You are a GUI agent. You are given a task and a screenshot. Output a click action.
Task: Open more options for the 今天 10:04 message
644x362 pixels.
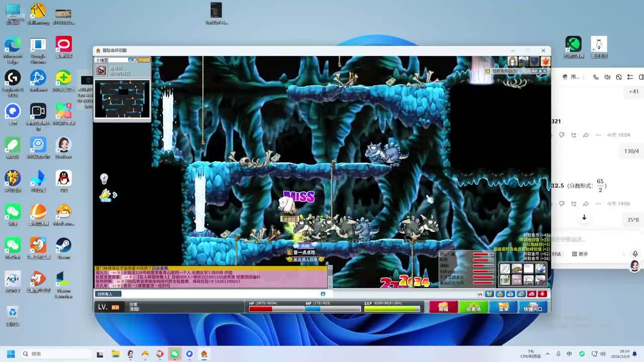click(x=598, y=135)
